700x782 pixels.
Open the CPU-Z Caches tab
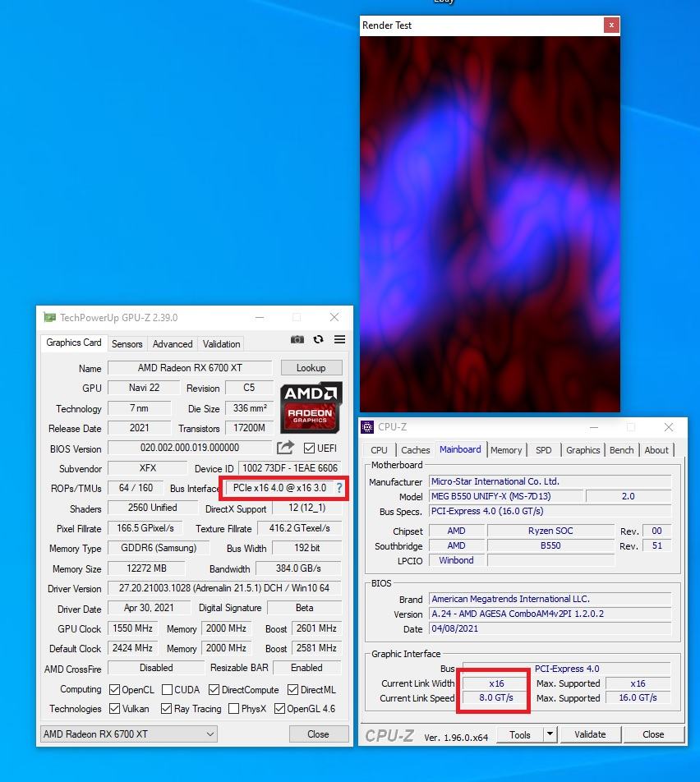point(415,450)
